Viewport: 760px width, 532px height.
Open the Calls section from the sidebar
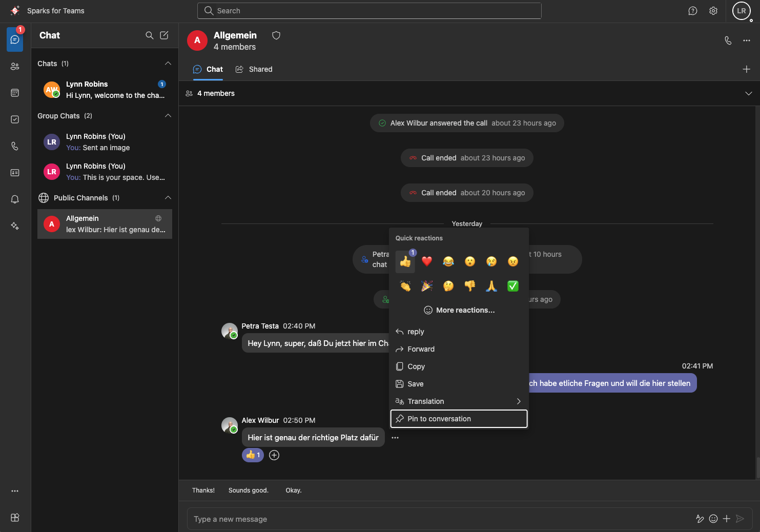15,146
